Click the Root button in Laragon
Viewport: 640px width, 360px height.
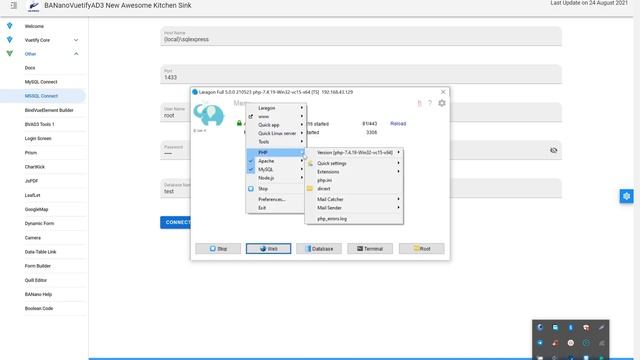(x=422, y=249)
